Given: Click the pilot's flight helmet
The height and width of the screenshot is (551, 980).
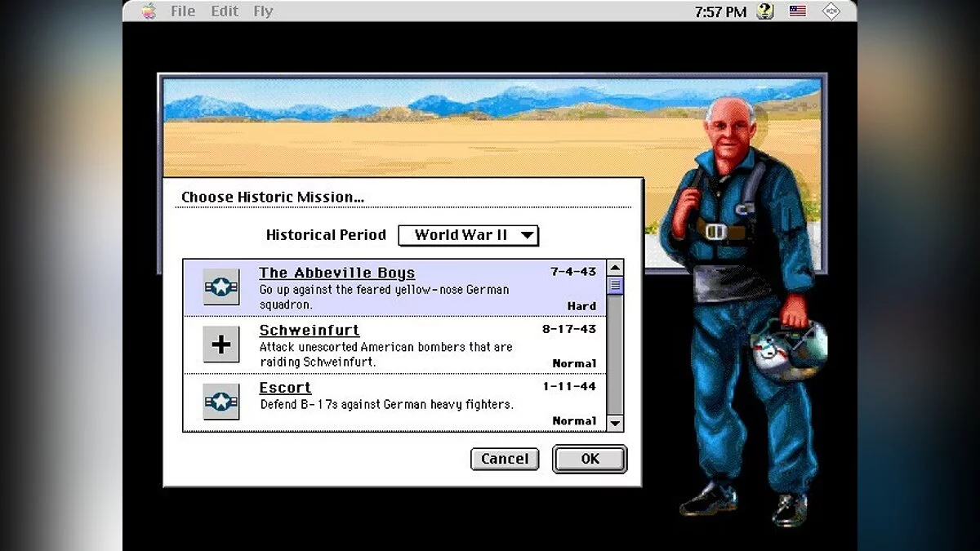Looking at the screenshot, I should click(x=788, y=351).
